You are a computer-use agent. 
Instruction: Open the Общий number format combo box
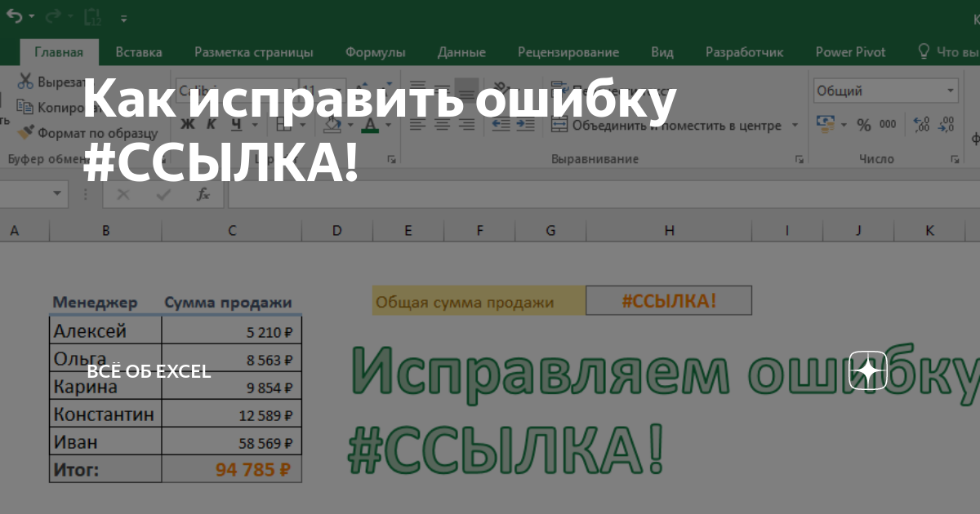coord(886,91)
